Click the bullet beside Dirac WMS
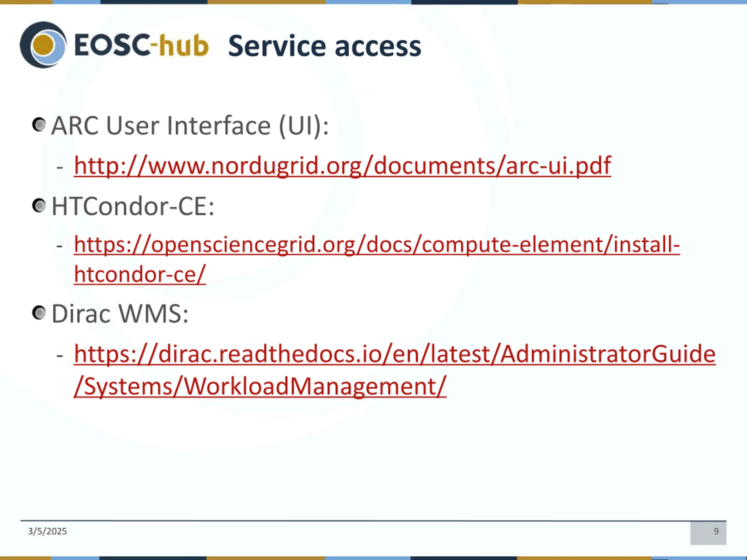The height and width of the screenshot is (560, 747). click(39, 313)
